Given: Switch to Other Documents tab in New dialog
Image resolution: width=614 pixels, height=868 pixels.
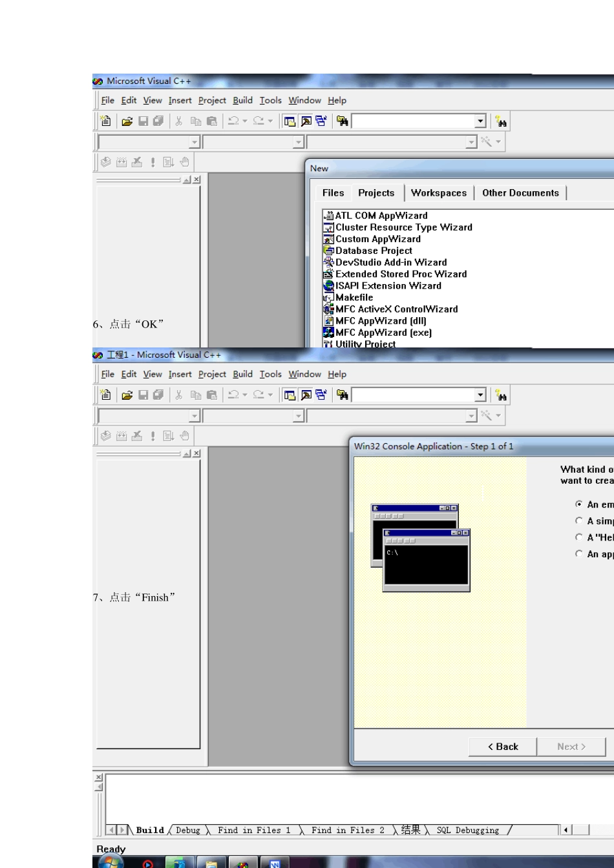Looking at the screenshot, I should [520, 192].
